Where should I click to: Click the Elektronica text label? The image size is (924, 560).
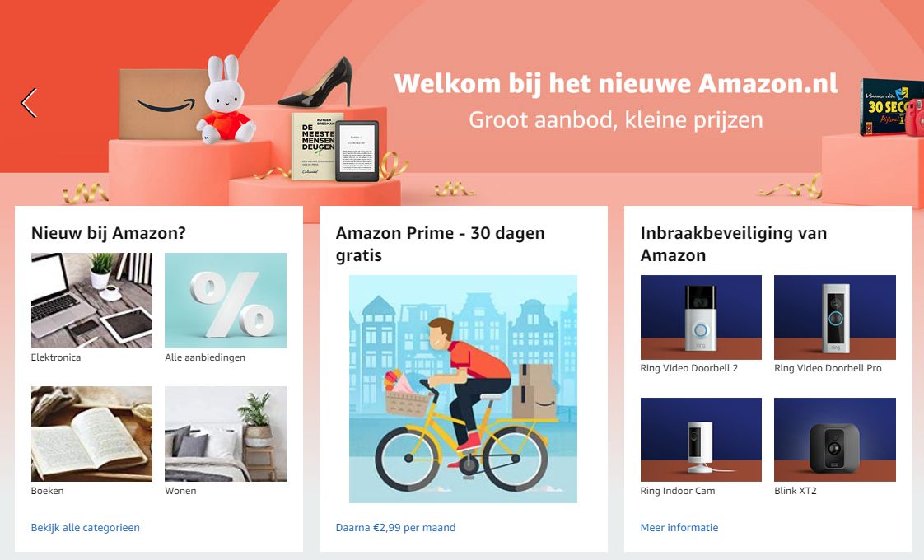pos(56,357)
